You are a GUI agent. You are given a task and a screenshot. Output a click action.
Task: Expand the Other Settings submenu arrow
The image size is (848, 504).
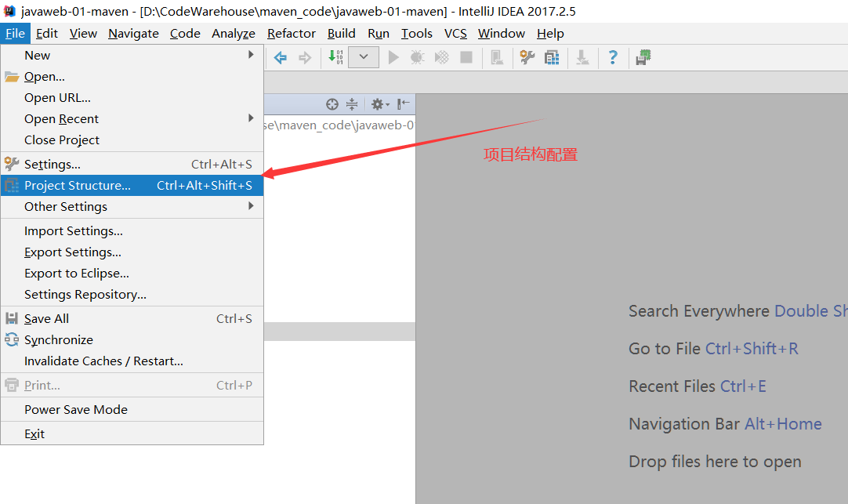coord(251,206)
